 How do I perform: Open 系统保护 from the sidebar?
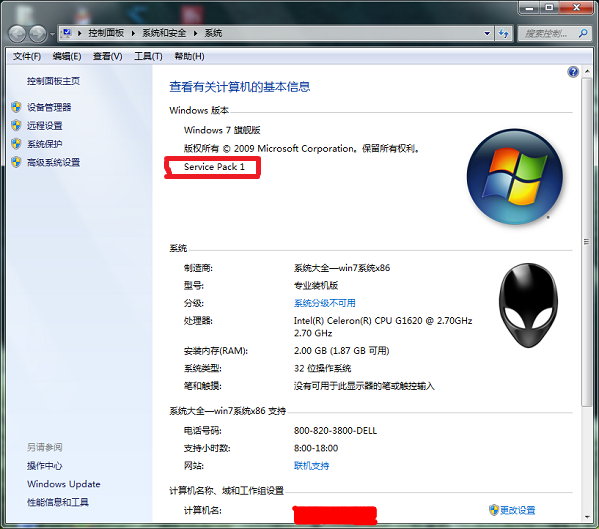click(44, 144)
